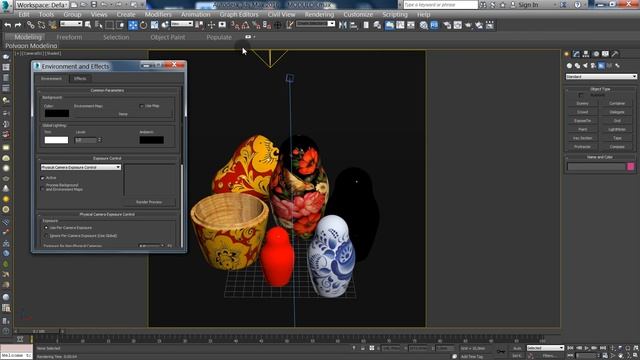The height and width of the screenshot is (360, 640).
Task: Toggle the Angle Snap icon
Action: (245, 25)
